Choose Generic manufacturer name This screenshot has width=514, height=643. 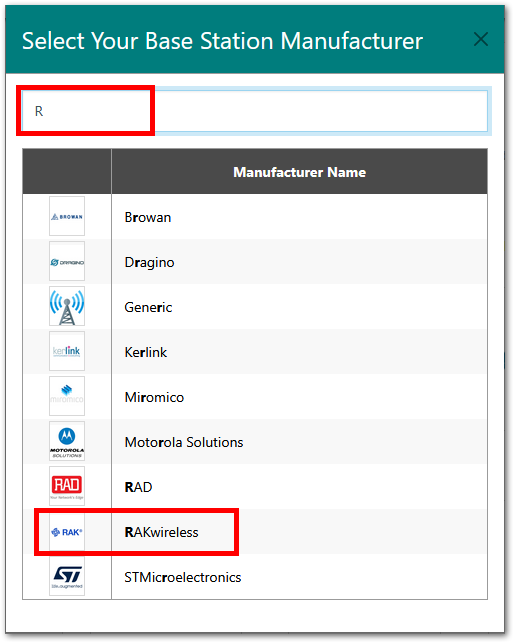(148, 307)
